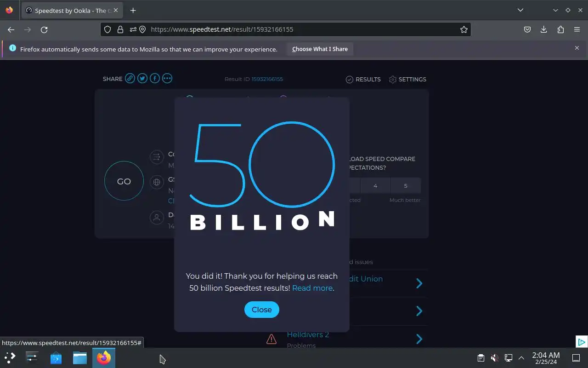Open System Settings from taskbar

[x=32, y=357]
